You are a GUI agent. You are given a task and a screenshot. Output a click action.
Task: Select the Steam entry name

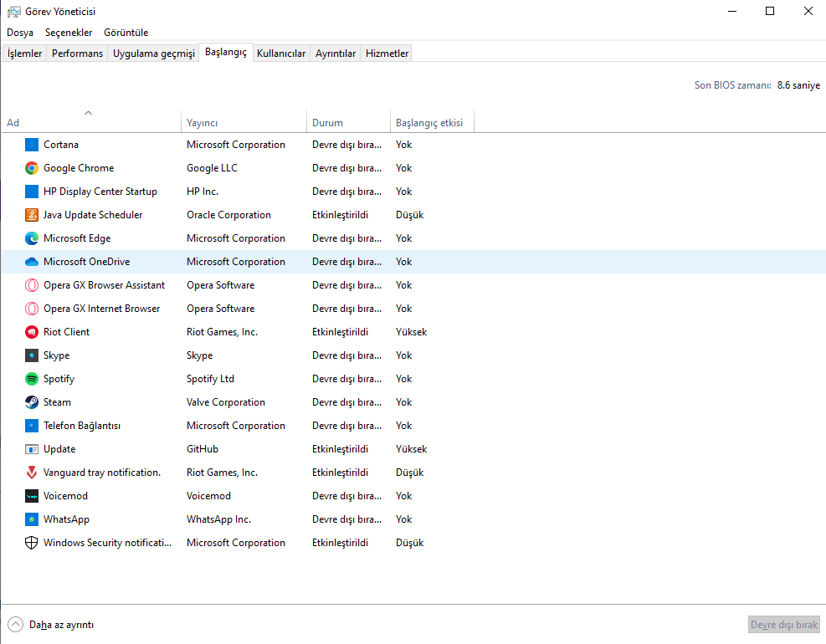point(57,402)
